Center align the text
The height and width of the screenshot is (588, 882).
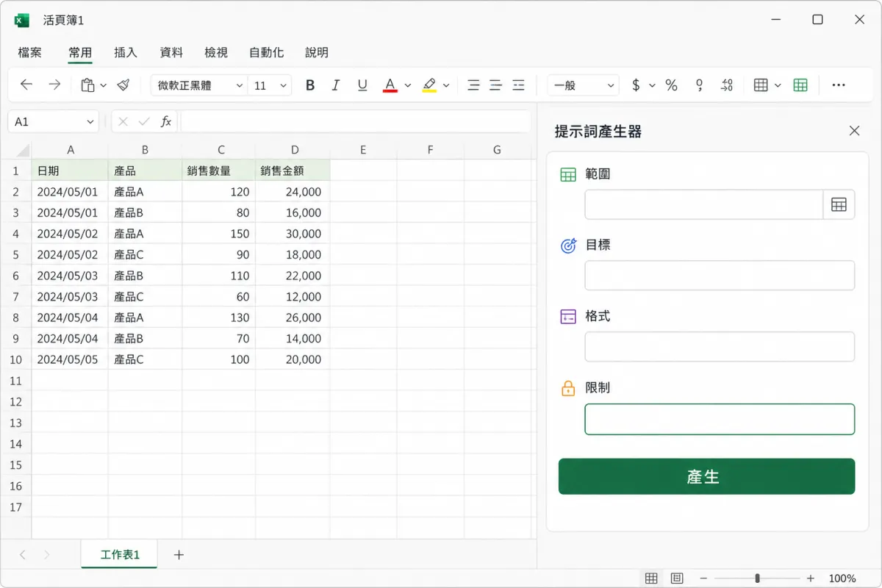(x=496, y=85)
